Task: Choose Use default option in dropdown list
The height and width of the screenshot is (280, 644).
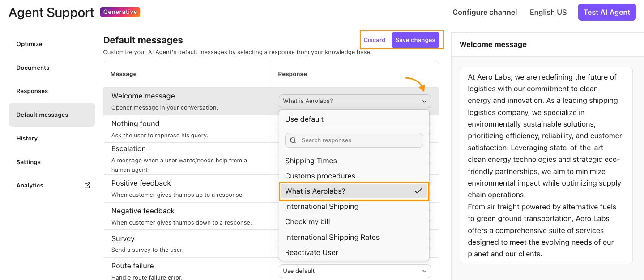Action: coord(354,119)
